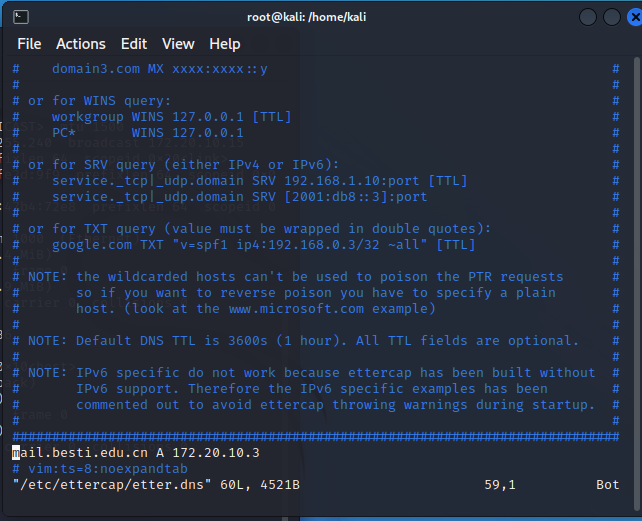642x521 pixels.
Task: Open the Help menu
Action: [x=224, y=44]
